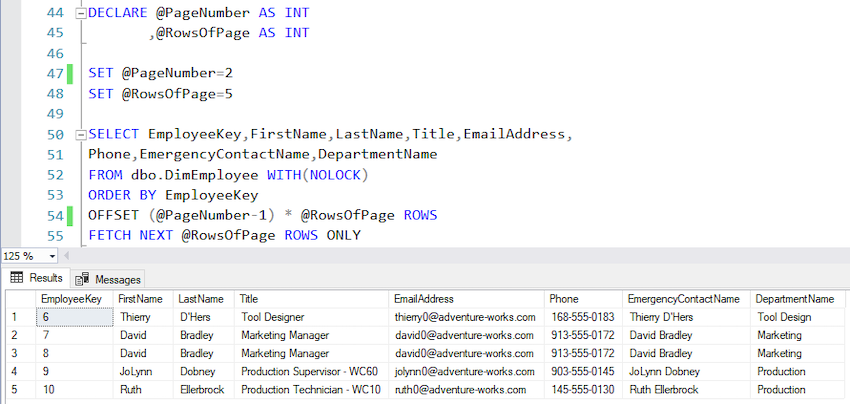Select the DepartmentName cell Tool Design
This screenshot has height=404, width=850.
point(797,317)
